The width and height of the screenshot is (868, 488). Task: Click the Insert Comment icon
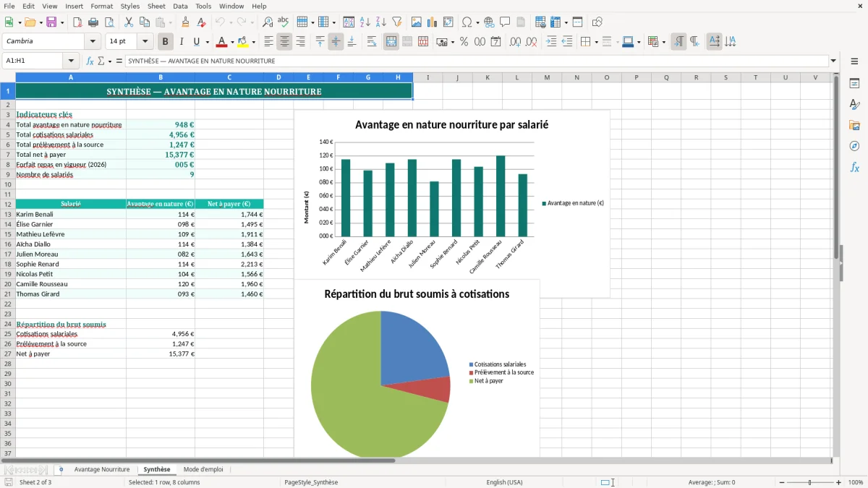click(505, 22)
